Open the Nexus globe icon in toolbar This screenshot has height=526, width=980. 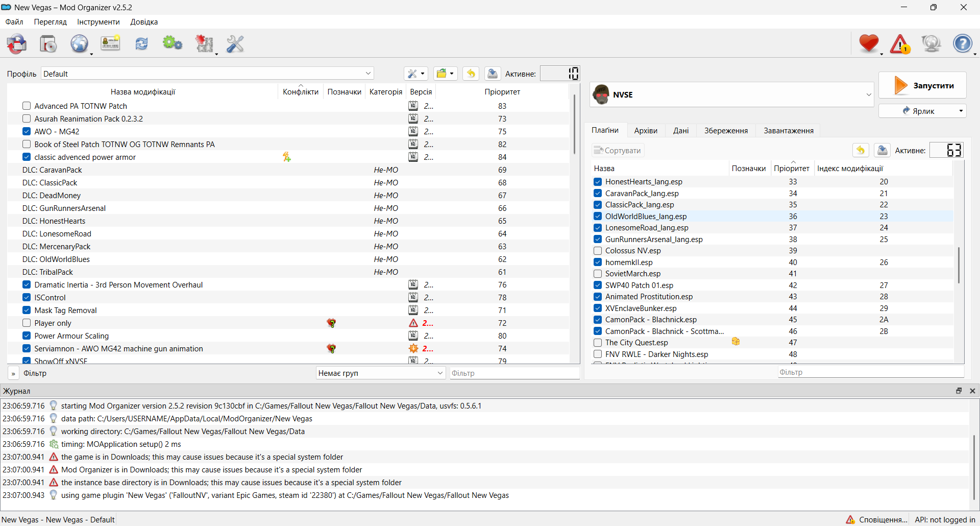[79, 44]
